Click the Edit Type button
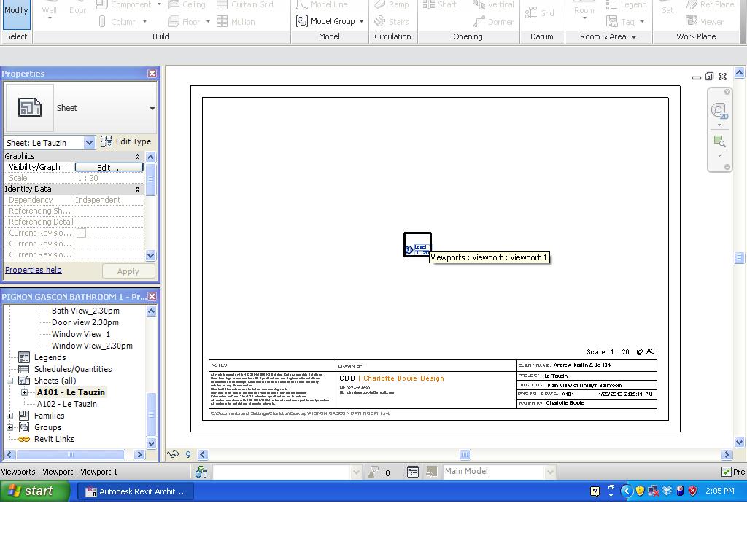747x560 pixels. [x=126, y=141]
